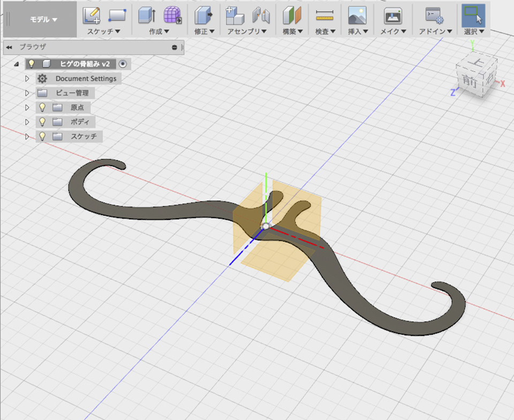The height and width of the screenshot is (420, 514).
Task: Open the Make 3D print icon
Action: pos(392,16)
